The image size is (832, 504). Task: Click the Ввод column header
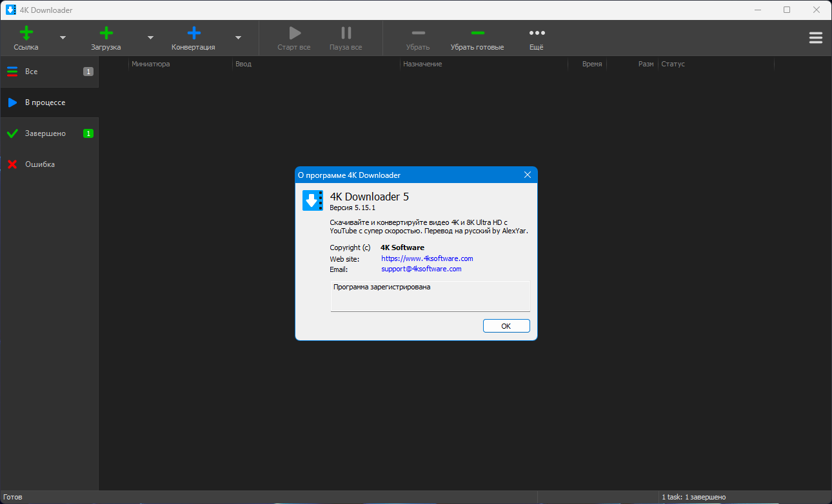[x=316, y=64]
